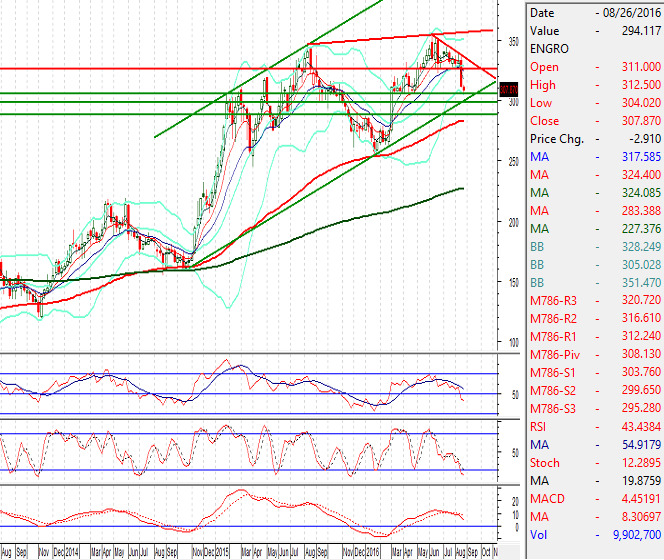Select the pivot value 308.130

click(641, 354)
